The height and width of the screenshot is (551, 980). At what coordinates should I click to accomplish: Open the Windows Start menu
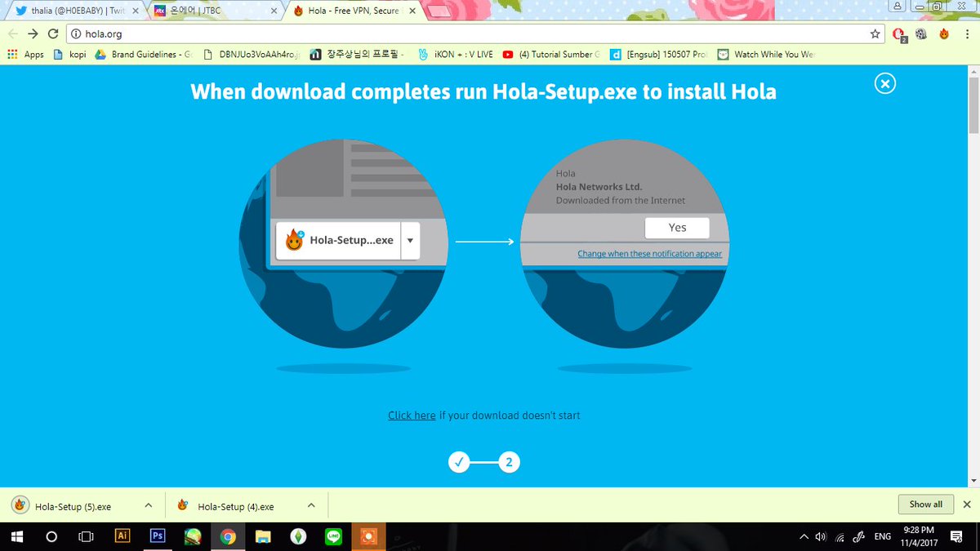click(17, 537)
